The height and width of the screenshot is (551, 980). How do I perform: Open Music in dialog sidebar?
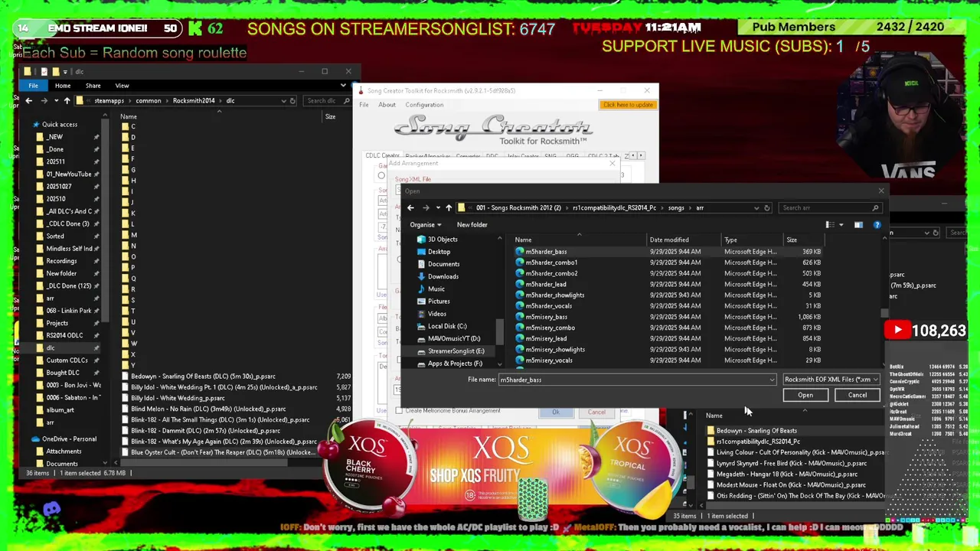tap(436, 289)
